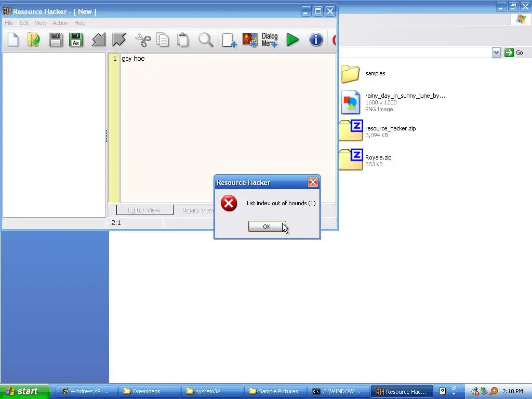
Task: Click the blue Info about icon
Action: tap(316, 39)
